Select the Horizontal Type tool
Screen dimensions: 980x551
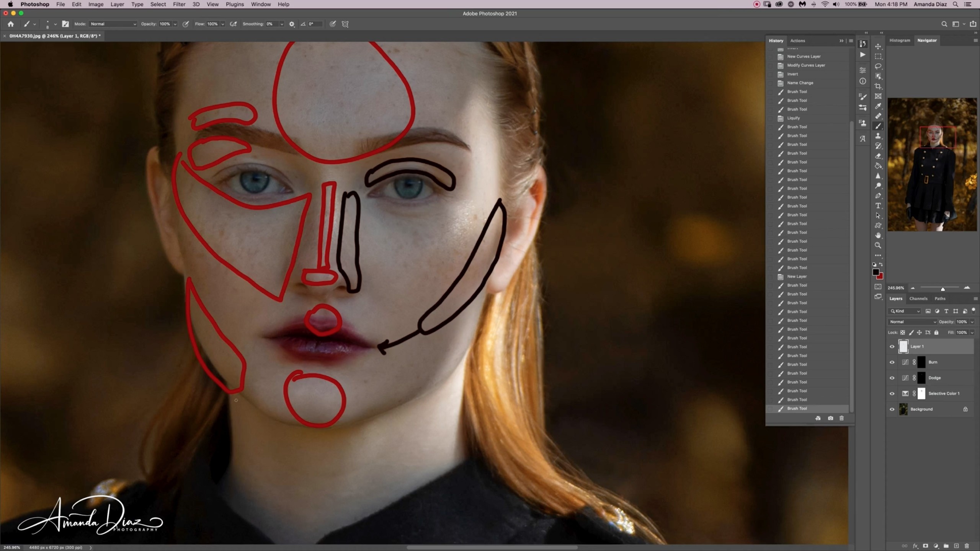point(878,205)
